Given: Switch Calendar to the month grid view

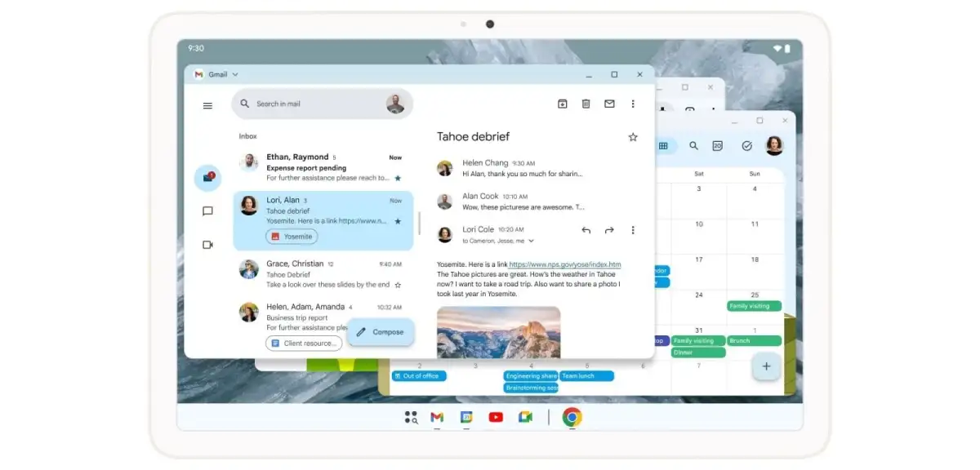Looking at the screenshot, I should [663, 146].
